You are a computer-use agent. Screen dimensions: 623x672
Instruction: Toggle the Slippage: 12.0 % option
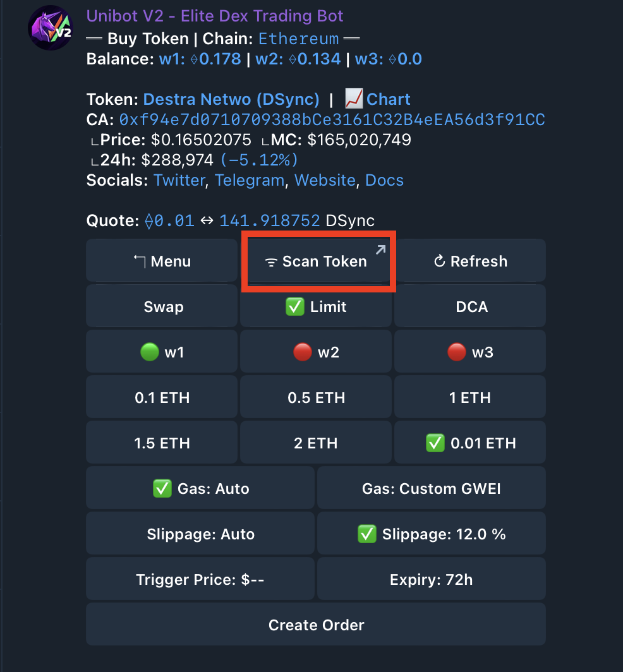[432, 534]
